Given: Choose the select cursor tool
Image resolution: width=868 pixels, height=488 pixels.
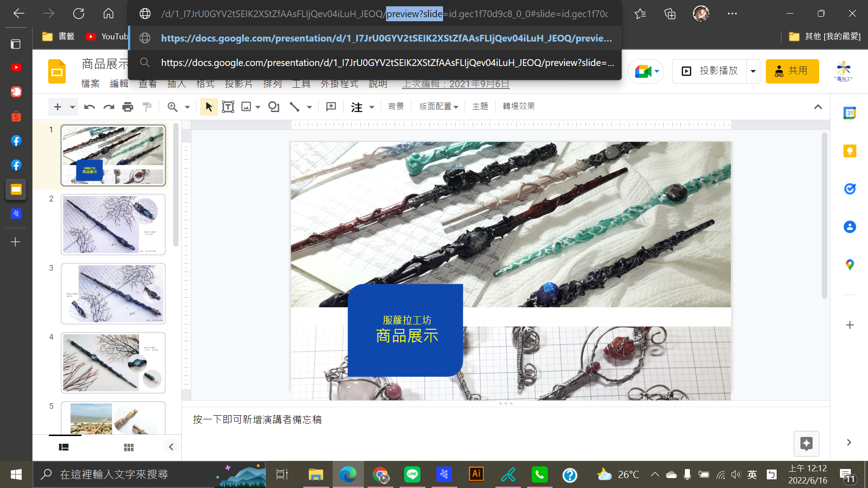Looking at the screenshot, I should tap(209, 107).
